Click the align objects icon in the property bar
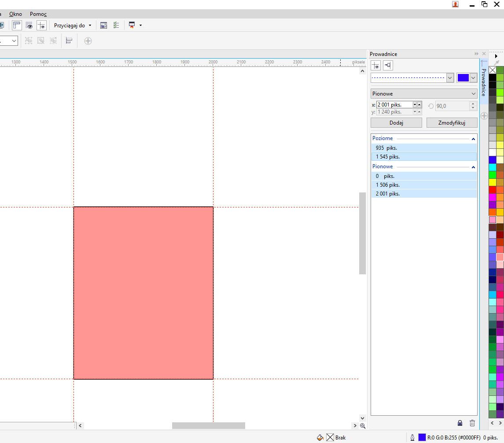The image size is (504, 443). click(69, 41)
